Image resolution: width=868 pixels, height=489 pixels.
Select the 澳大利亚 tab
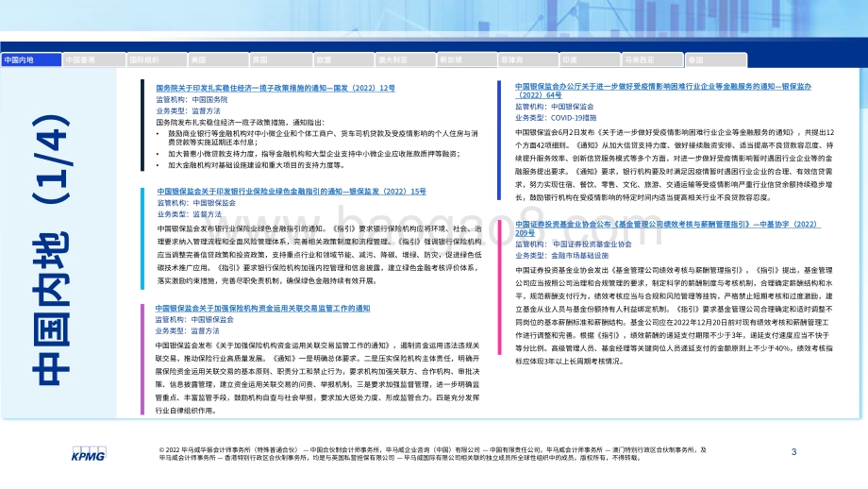[405, 59]
